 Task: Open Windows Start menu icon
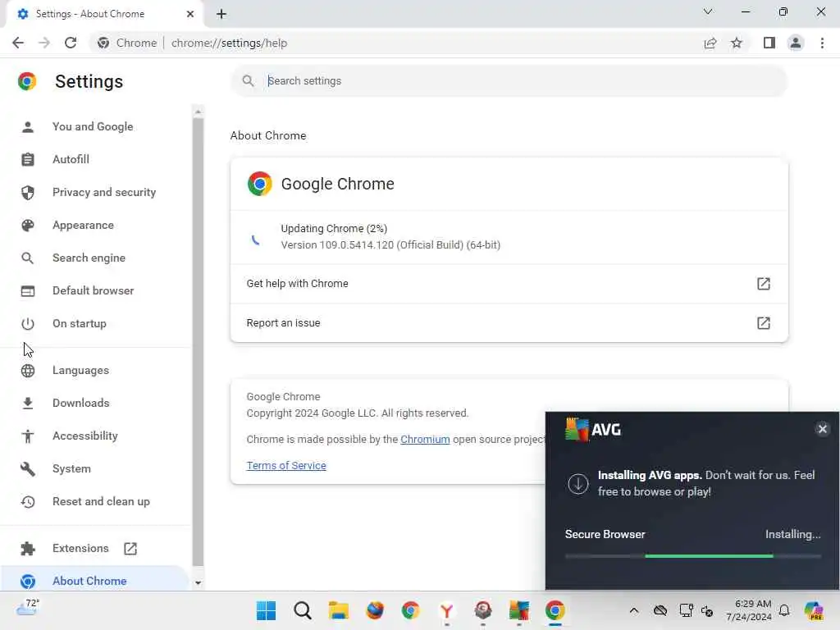[266, 610]
